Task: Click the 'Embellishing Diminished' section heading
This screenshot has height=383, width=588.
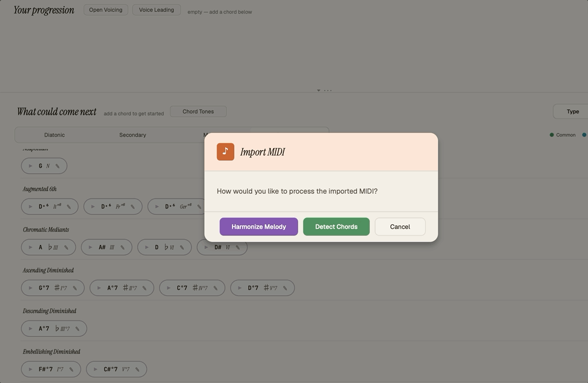Action: [51, 351]
